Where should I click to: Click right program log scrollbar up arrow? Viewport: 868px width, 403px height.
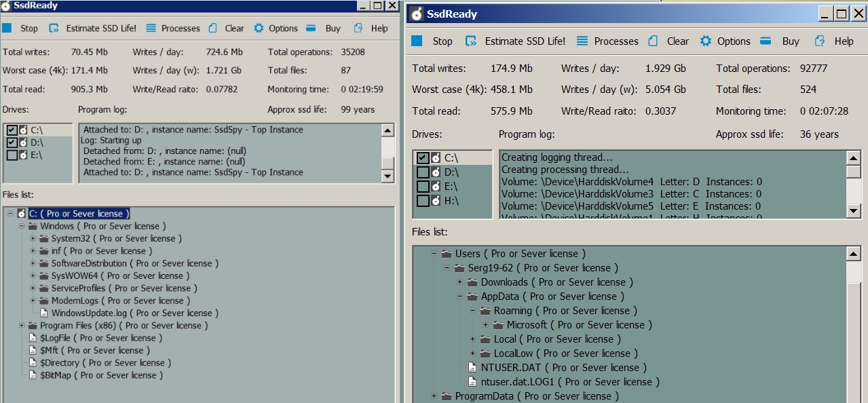click(x=854, y=157)
